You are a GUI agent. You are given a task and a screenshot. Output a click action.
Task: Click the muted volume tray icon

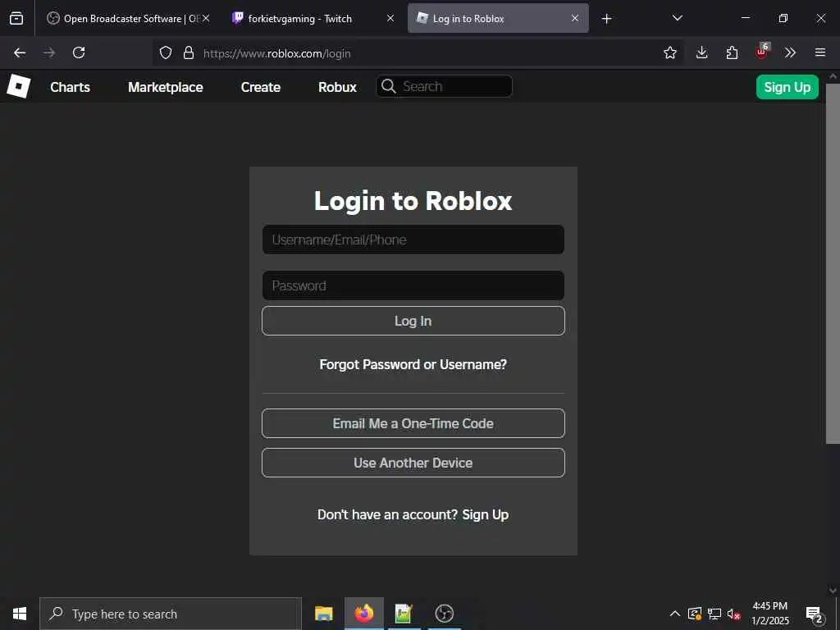point(734,614)
